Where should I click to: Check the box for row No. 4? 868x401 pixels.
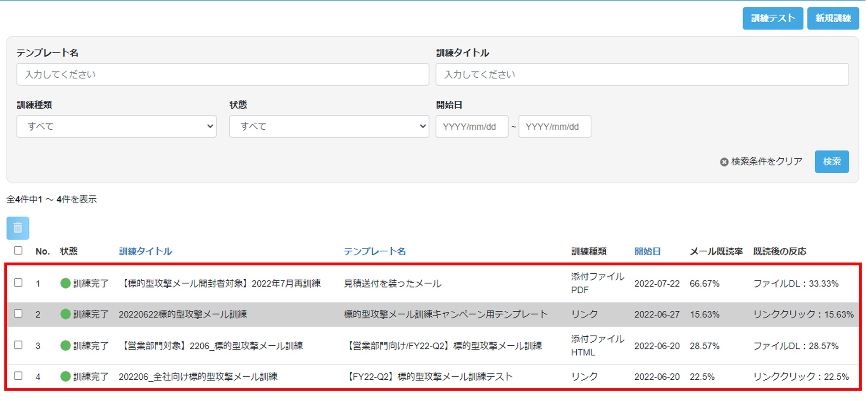tap(18, 376)
